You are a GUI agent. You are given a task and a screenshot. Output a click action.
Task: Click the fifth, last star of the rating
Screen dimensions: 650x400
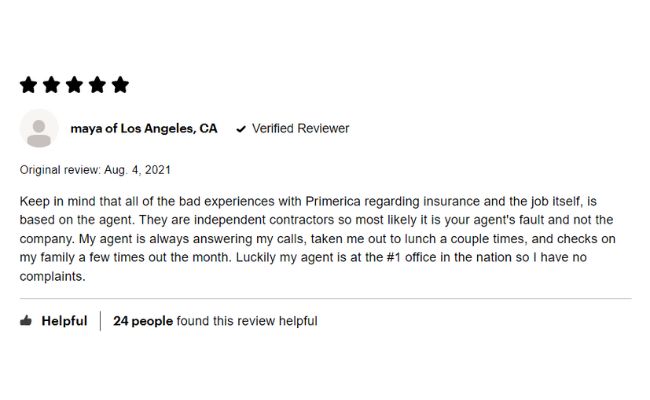[120, 85]
